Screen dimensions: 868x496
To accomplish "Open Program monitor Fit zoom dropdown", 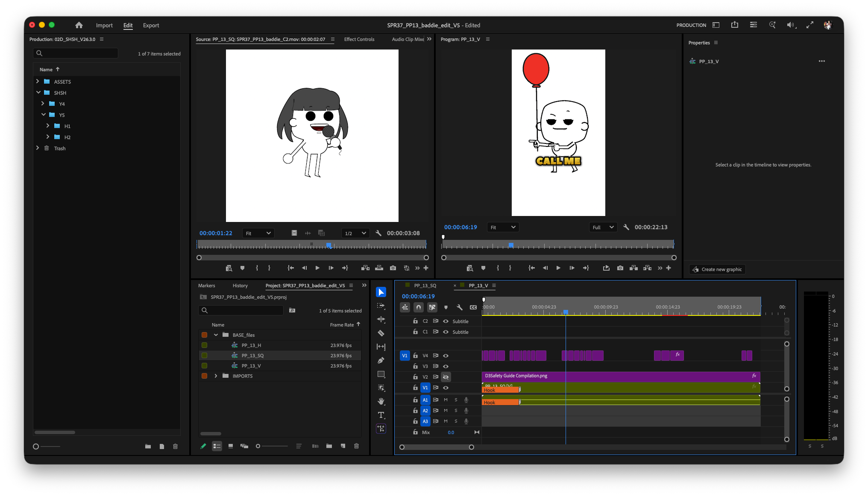I will pyautogui.click(x=503, y=228).
